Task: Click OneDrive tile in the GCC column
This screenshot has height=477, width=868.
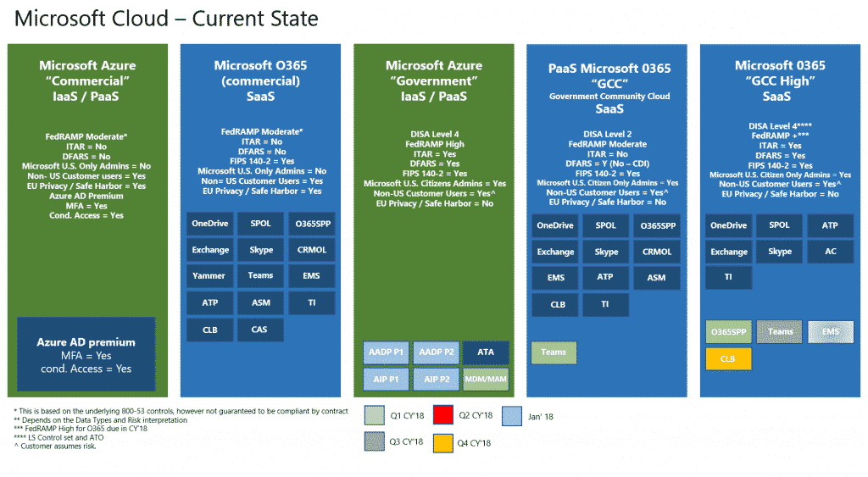Action: click(555, 225)
